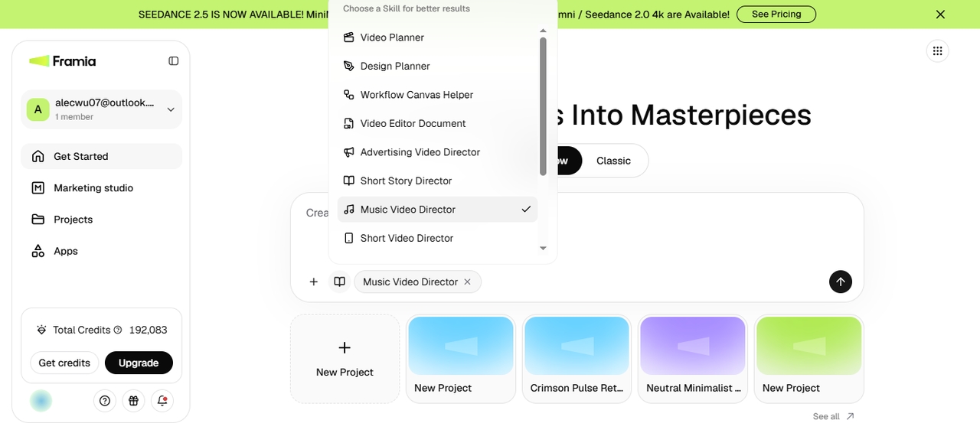Viewport: 980px width, 433px height.
Task: Click the 192,083 credits value
Action: pyautogui.click(x=149, y=330)
